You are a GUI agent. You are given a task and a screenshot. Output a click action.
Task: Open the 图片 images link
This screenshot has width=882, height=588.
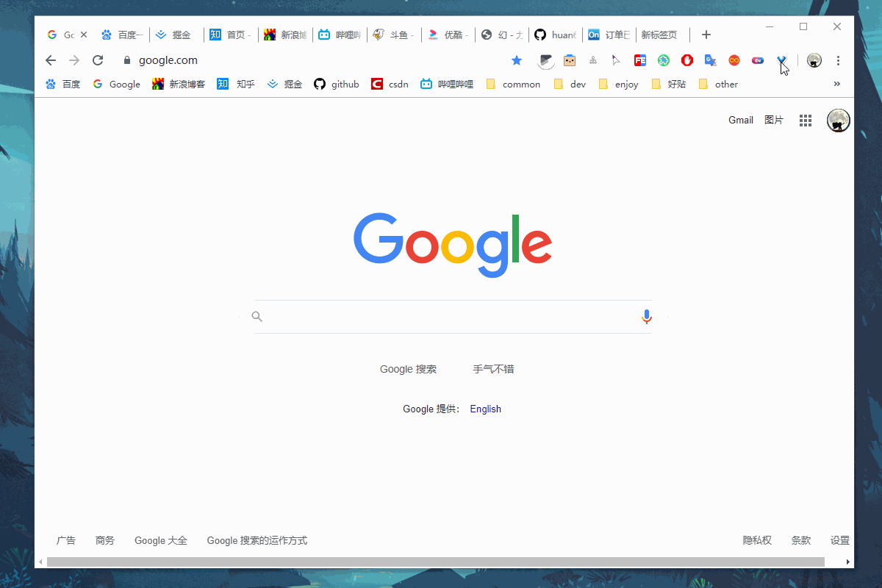pyautogui.click(x=774, y=121)
